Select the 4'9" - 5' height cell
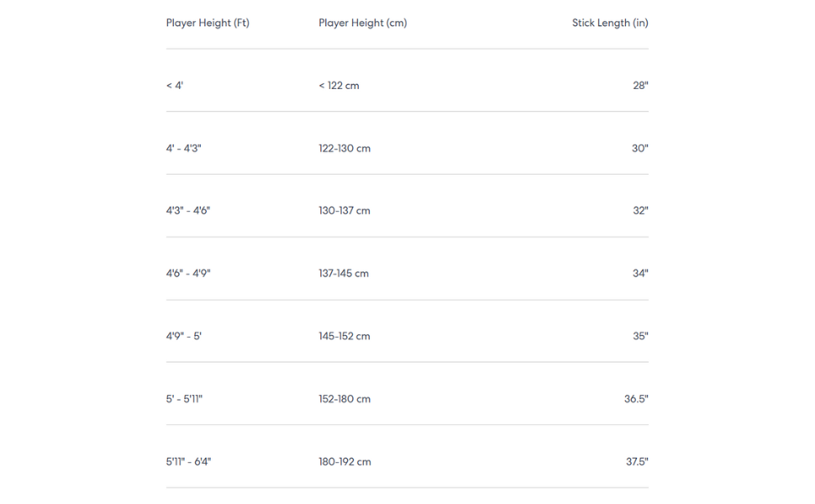The height and width of the screenshot is (504, 815). coord(184,336)
